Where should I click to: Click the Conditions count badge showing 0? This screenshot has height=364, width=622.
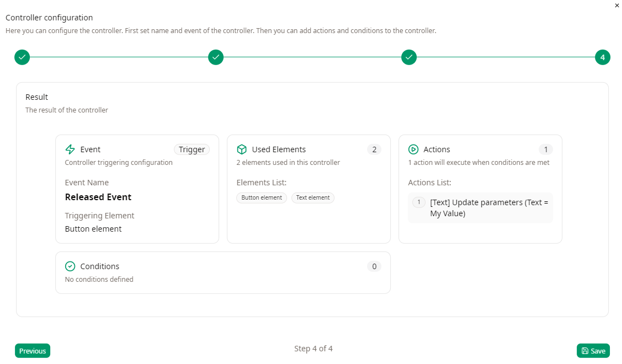coord(374,266)
